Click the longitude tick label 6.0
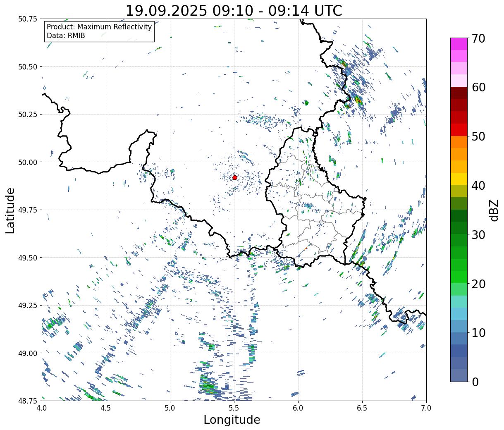This screenshot has width=504, height=430. (x=298, y=408)
